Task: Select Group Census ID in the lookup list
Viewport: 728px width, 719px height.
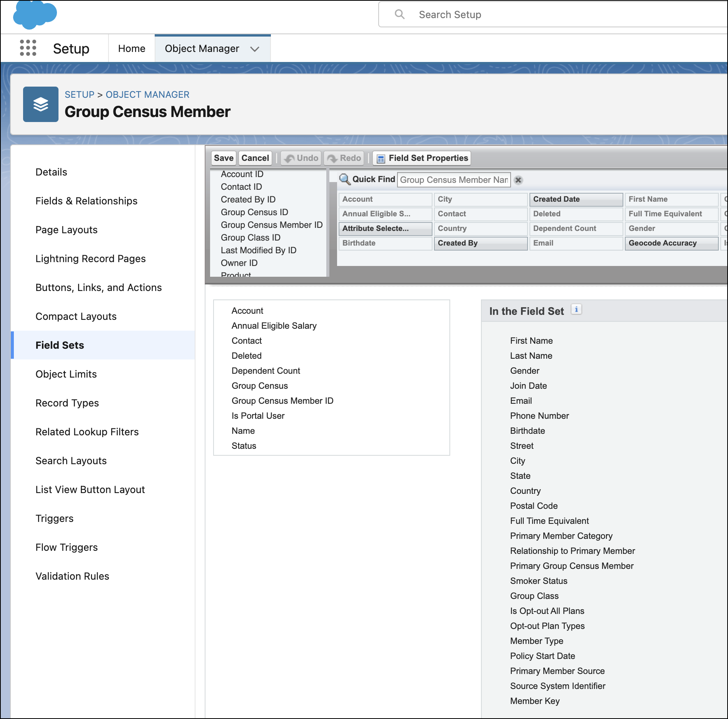Action: tap(254, 212)
